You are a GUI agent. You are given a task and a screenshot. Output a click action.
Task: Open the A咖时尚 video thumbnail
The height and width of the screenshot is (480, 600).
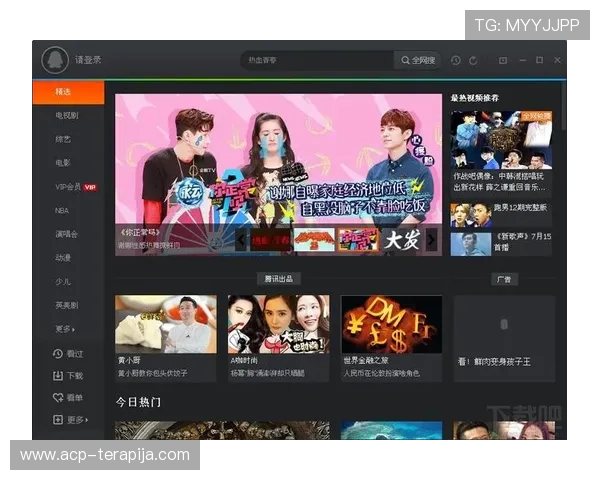(x=279, y=324)
